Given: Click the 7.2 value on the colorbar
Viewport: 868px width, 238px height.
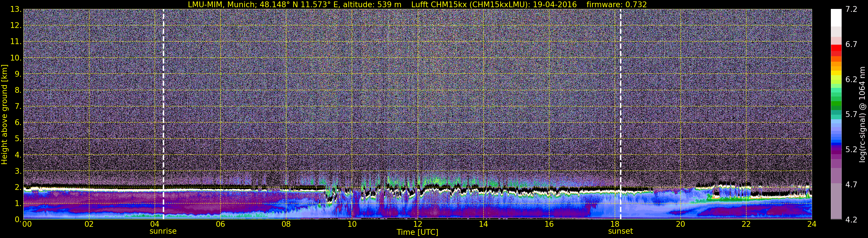Looking at the screenshot, I should (x=851, y=10).
